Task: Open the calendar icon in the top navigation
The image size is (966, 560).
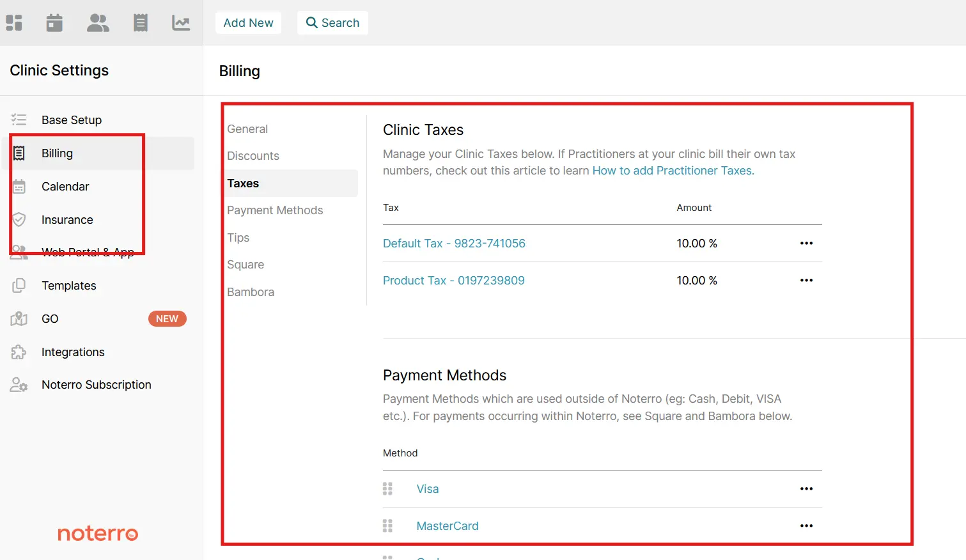Action: [x=54, y=22]
